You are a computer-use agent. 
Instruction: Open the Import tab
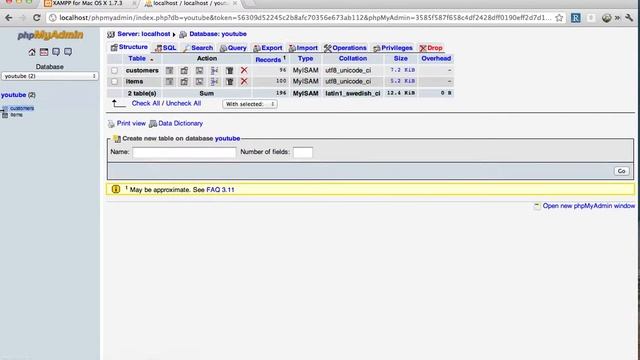tap(303, 48)
